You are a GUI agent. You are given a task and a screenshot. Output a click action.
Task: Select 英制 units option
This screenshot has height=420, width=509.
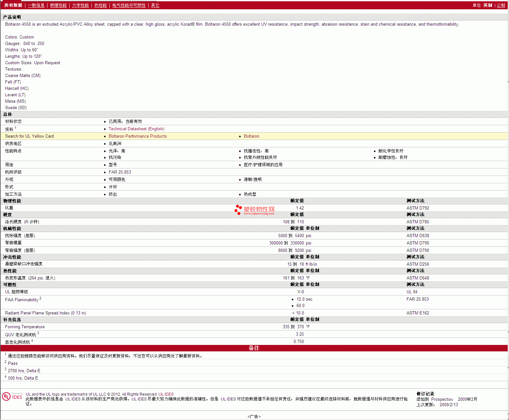tap(487, 5)
